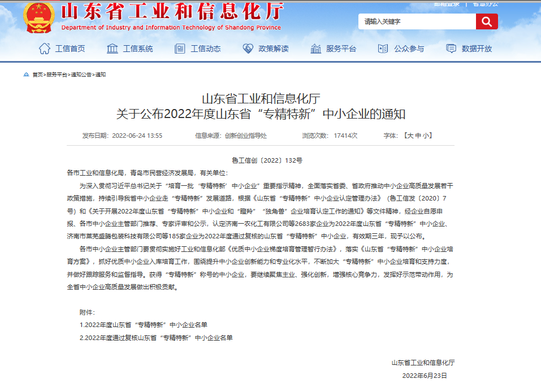The height and width of the screenshot is (392, 541).
Task: Click the publish date 2022-06-24 13:55
Action: click(x=137, y=136)
